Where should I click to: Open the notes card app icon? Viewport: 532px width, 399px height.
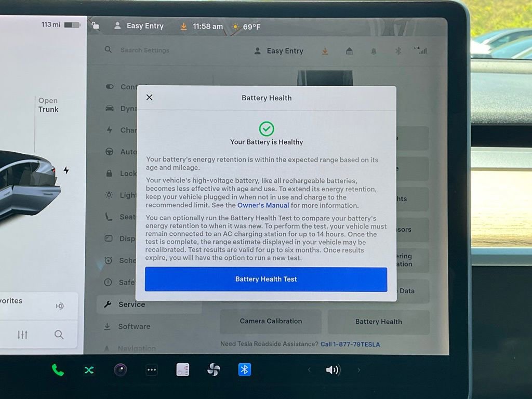click(x=182, y=370)
